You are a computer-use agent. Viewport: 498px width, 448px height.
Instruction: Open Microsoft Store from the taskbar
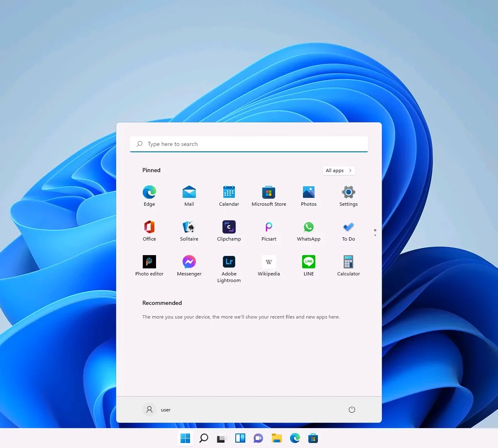click(x=313, y=438)
